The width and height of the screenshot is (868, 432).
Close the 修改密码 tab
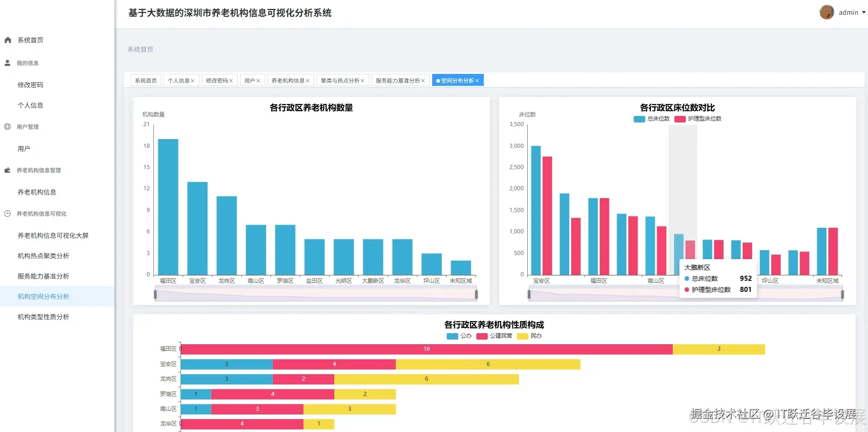(x=231, y=81)
